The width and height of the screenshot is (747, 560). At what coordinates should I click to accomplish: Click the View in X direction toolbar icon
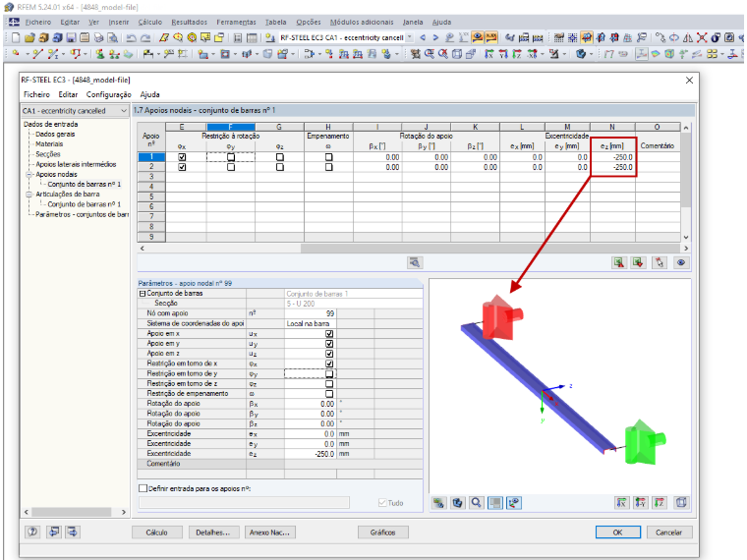(x=489, y=54)
